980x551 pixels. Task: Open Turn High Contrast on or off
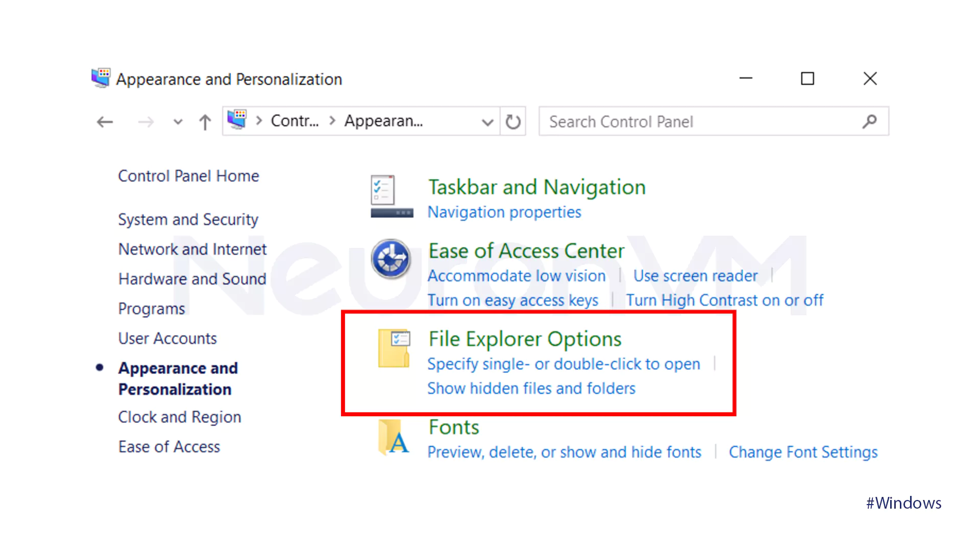pos(724,300)
